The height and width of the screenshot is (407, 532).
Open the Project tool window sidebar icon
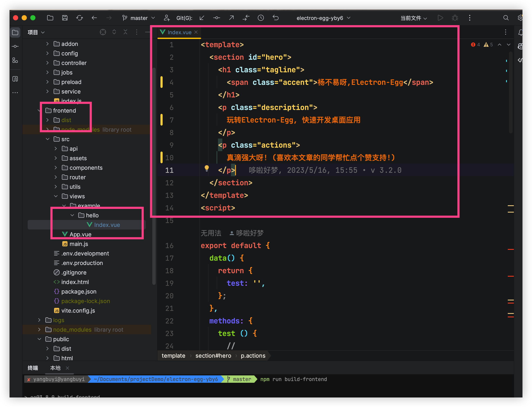point(15,32)
